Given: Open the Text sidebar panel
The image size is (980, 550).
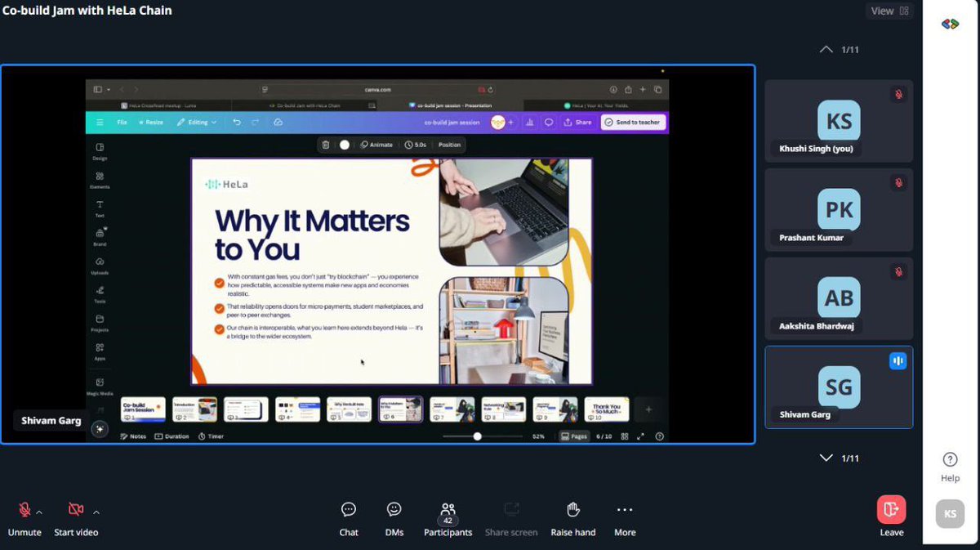Looking at the screenshot, I should pyautogui.click(x=100, y=208).
